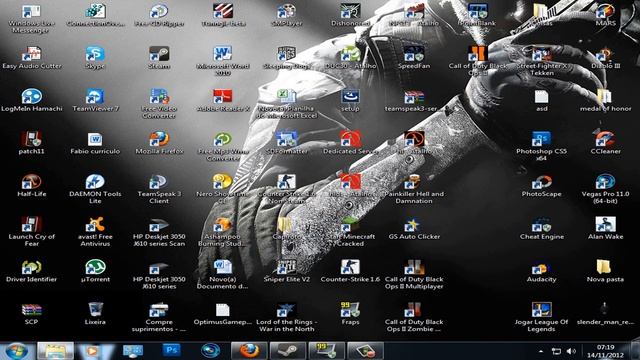Screen dimensions: 640x360
Task: Open Windows Live Messenger desktop shortcut
Action: (x=31, y=12)
